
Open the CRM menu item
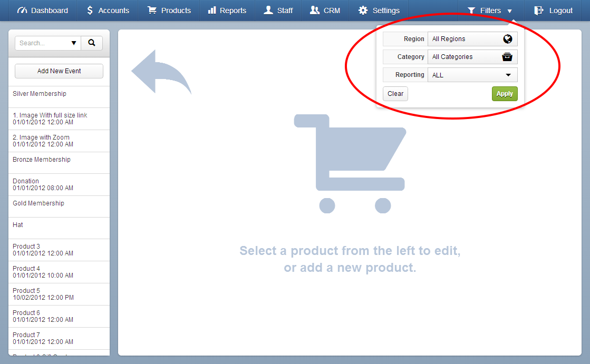(x=325, y=10)
